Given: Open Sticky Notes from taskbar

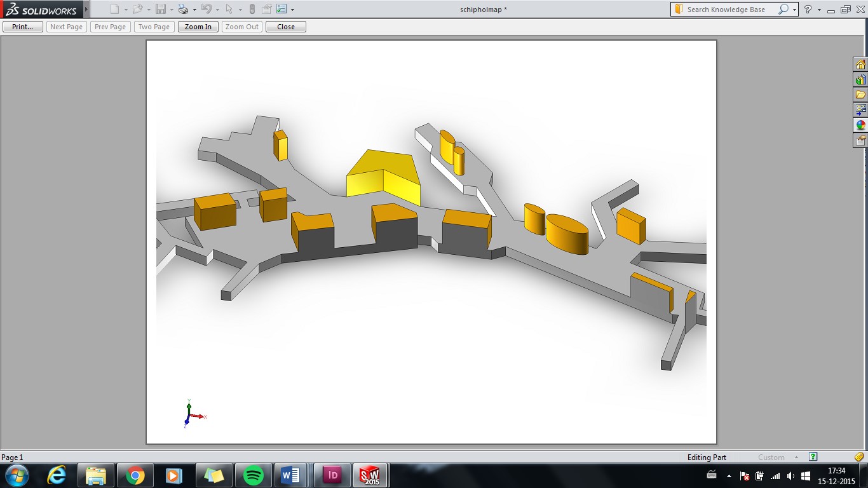Looking at the screenshot, I should (214, 475).
